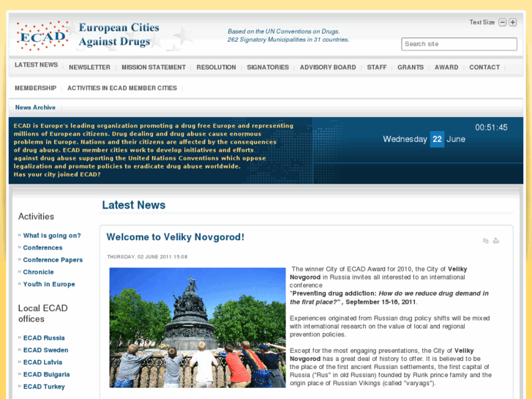Open the Contact page
Viewport: 532px width, 399px height.
484,67
